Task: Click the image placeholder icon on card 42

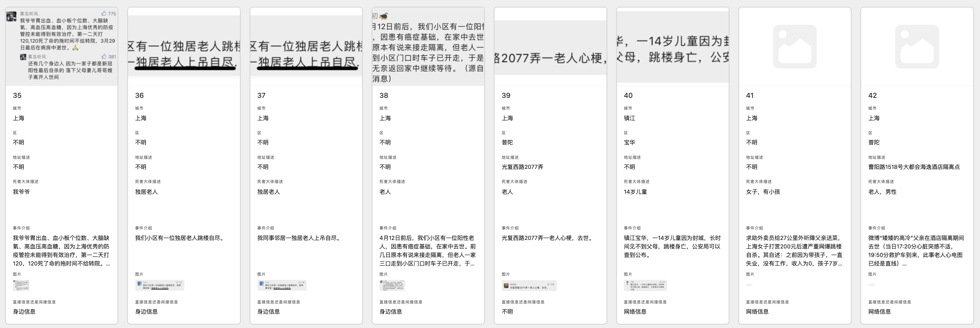Action: click(x=917, y=47)
